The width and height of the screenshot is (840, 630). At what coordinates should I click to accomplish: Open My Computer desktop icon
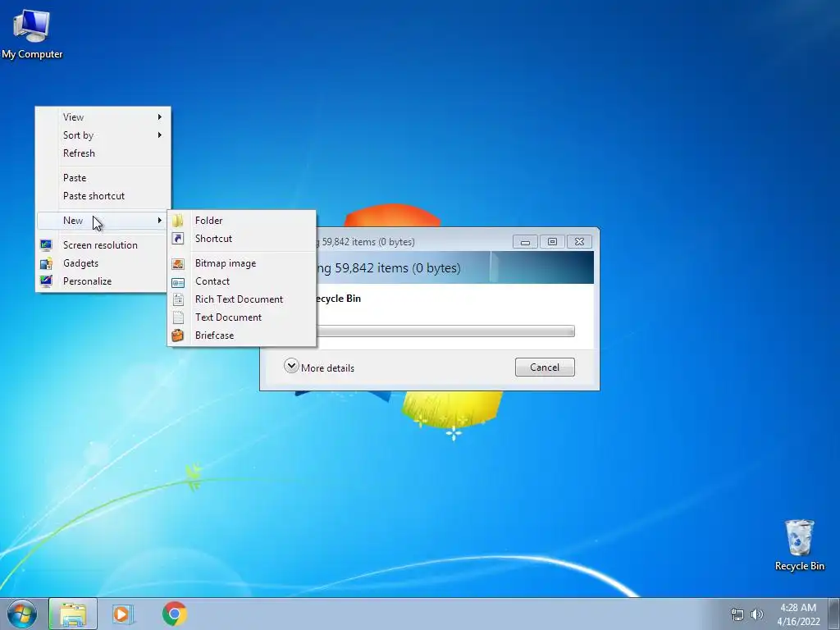(x=32, y=33)
